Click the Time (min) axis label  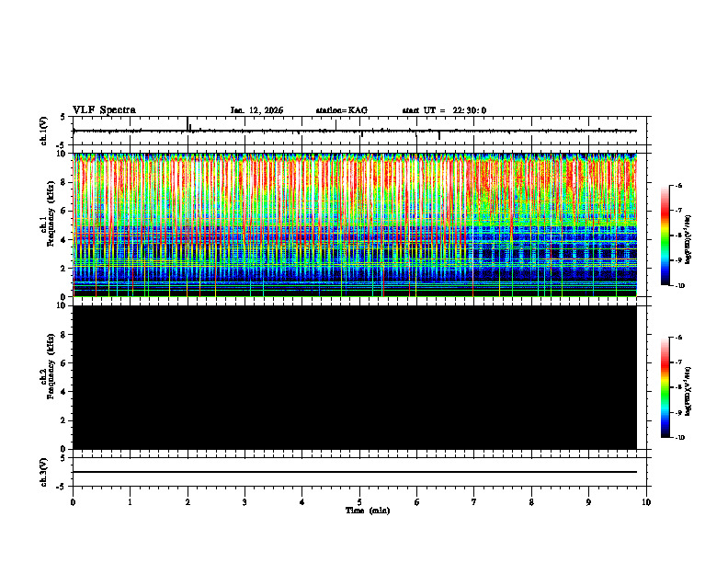tap(368, 511)
